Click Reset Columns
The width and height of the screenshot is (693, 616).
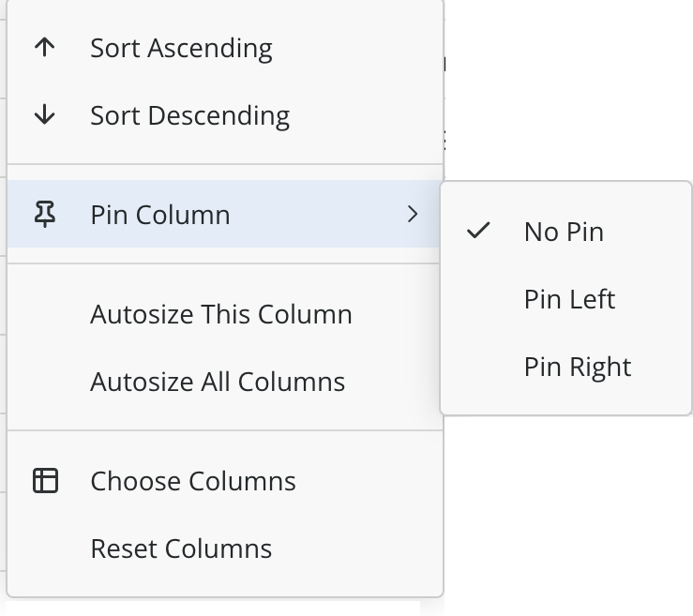pyautogui.click(x=181, y=548)
